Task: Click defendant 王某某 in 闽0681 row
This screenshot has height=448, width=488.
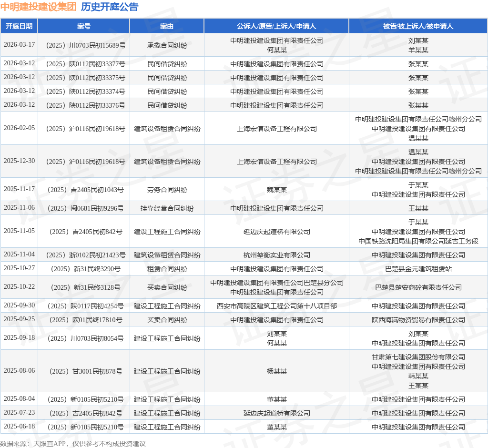Action: point(418,208)
